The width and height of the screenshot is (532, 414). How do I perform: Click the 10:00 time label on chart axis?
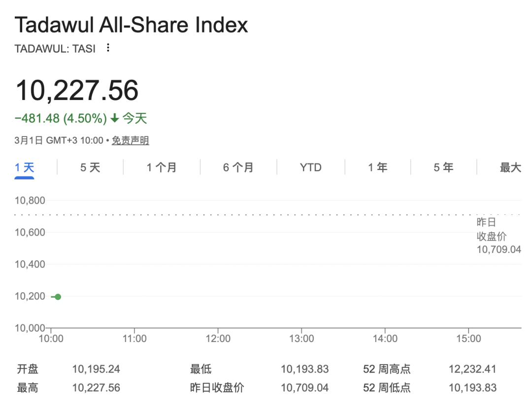click(x=52, y=339)
